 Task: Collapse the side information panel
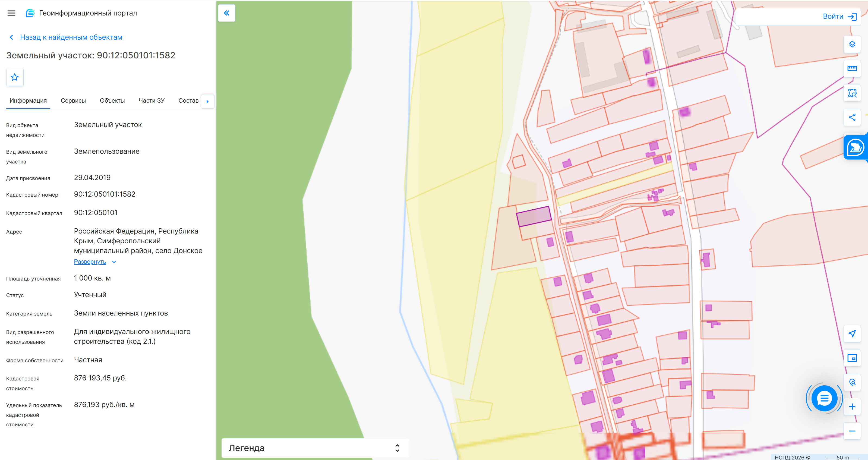pos(227,13)
